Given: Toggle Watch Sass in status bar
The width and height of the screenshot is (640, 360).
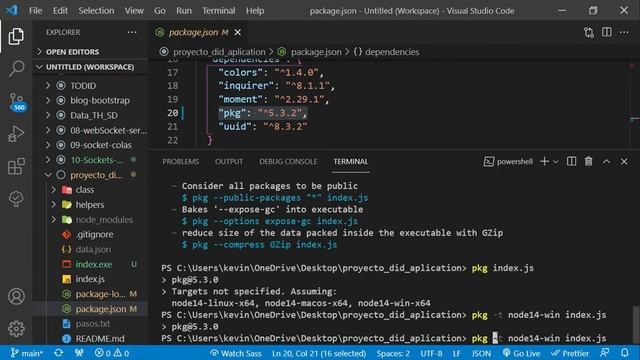Looking at the screenshot, I should [x=236, y=353].
